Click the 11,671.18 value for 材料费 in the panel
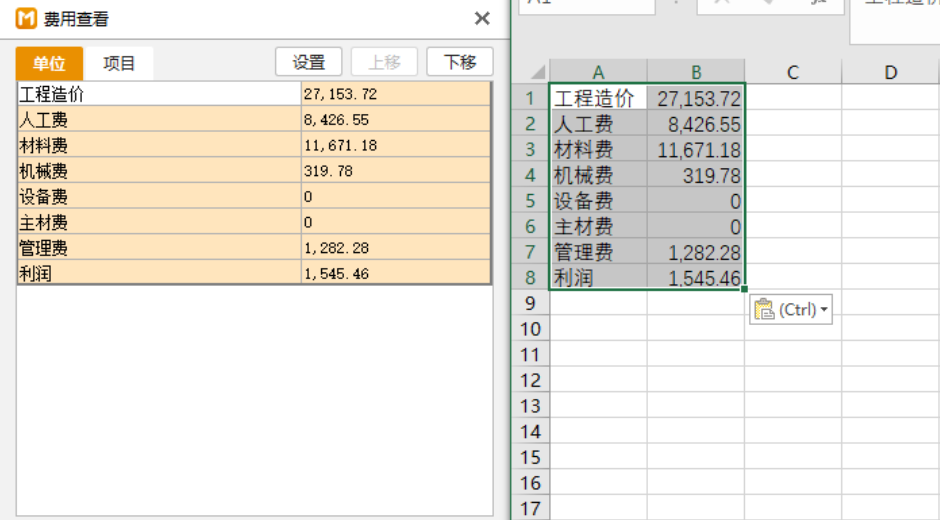 [x=395, y=146]
